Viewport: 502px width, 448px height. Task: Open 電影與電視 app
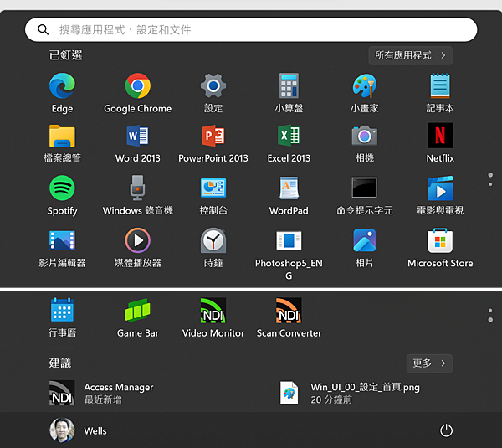tap(440, 195)
